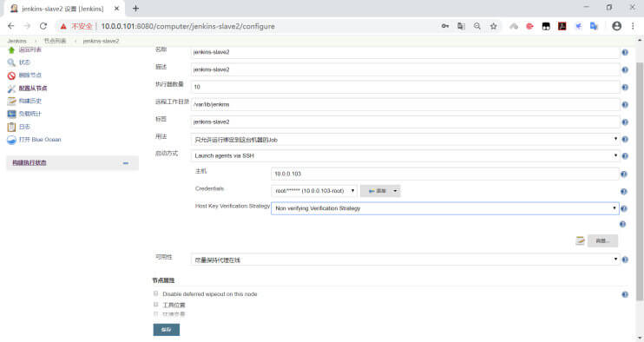Open the Chrome profile avatar menu
644x342 pixels.
coord(616,26)
